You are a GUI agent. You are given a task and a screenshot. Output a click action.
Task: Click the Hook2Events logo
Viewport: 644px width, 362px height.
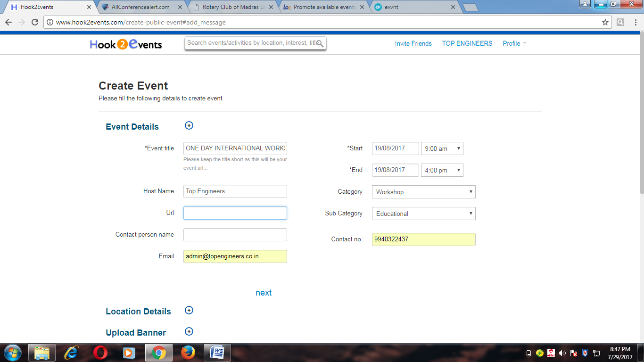(126, 44)
